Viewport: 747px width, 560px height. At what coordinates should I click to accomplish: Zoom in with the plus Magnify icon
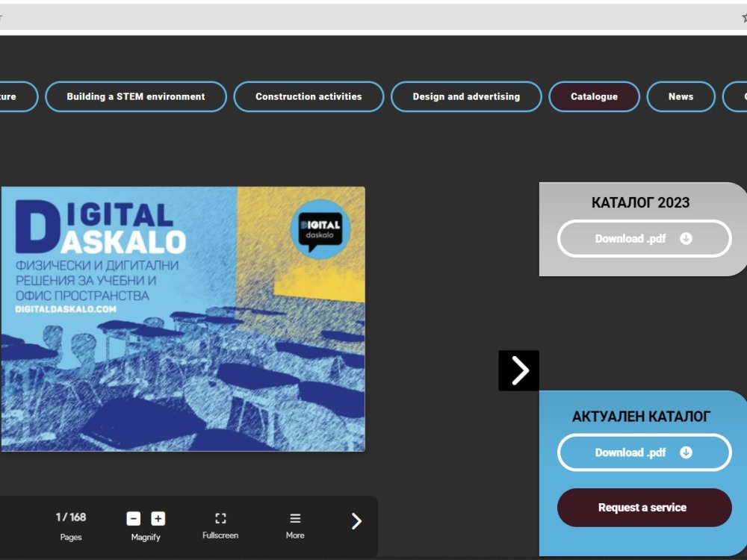158,519
